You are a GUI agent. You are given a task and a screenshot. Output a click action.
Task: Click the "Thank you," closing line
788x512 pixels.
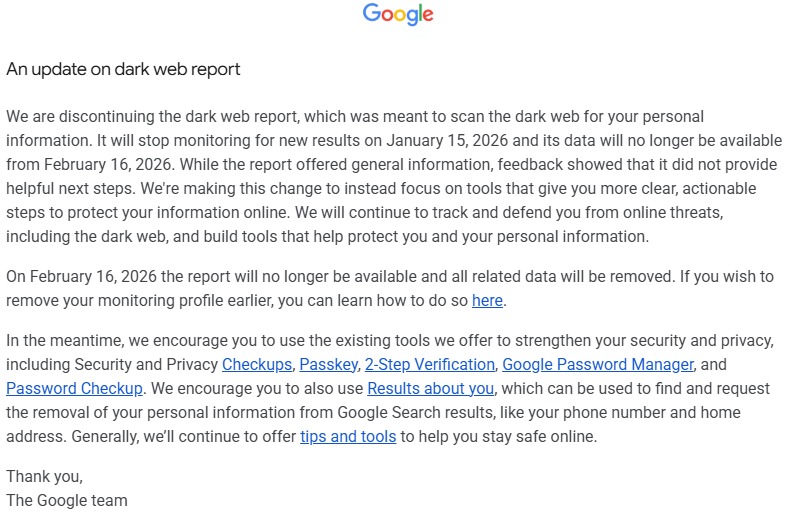pos(45,476)
